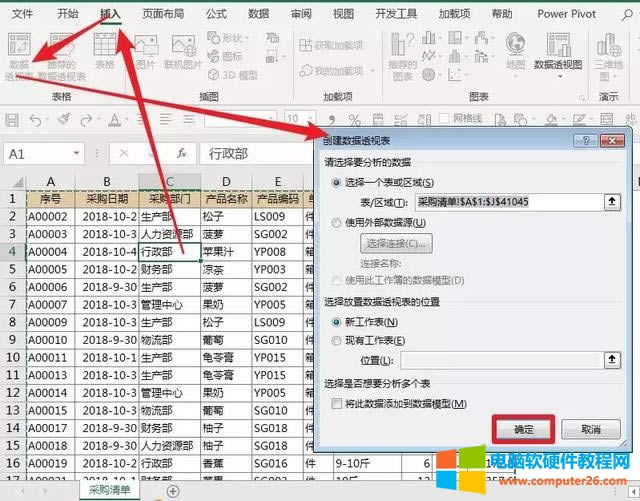Enable 将此数据添加到数据模型 checkbox
The image size is (640, 501).
pyautogui.click(x=336, y=402)
